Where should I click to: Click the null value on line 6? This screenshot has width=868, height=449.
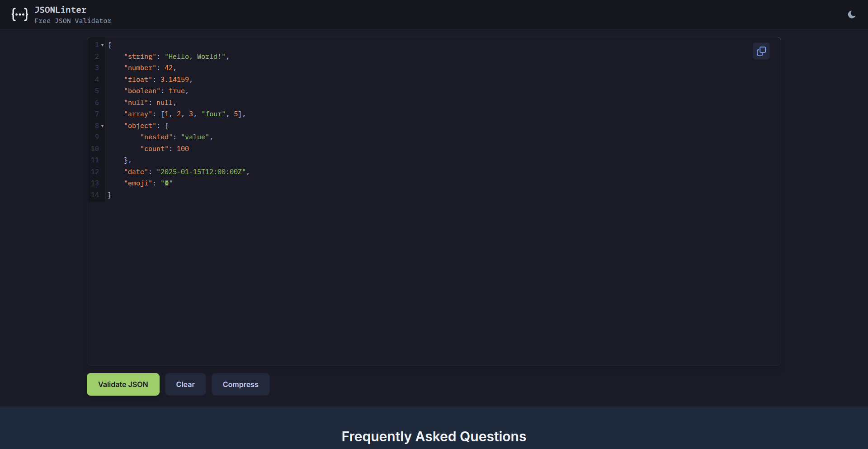point(165,103)
